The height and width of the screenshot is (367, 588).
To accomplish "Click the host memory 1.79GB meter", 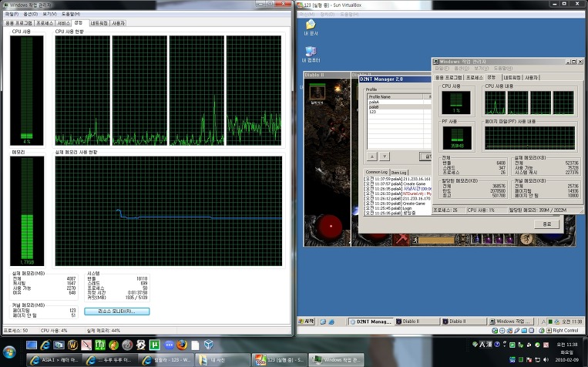I will tap(27, 211).
